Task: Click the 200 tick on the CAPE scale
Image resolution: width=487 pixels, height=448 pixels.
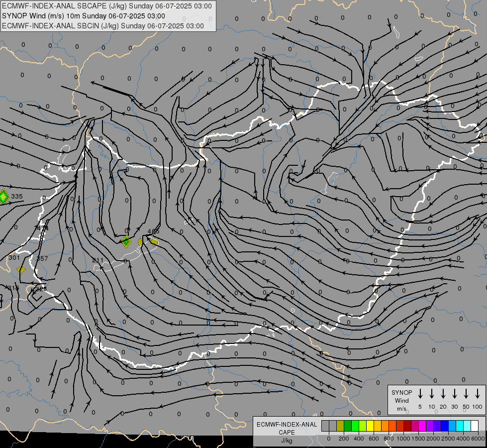Action: click(x=344, y=439)
